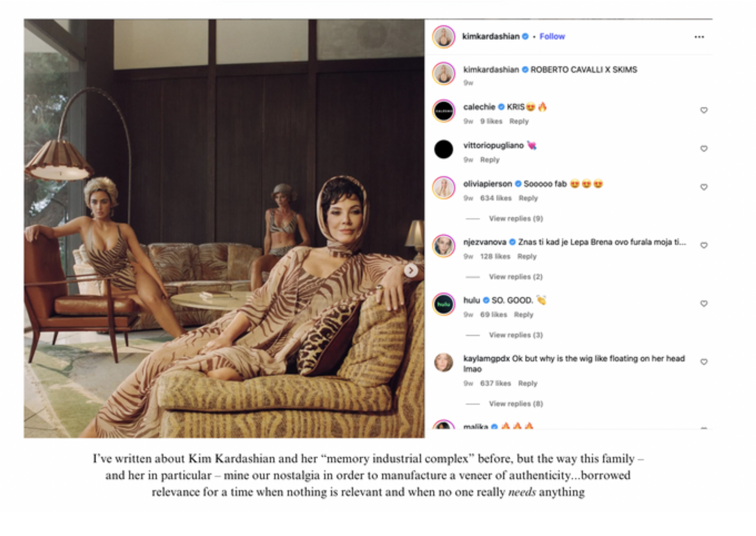View 634 likes on oliviapierson's comment
Viewport: 756px width, 536px height.
tap(496, 198)
